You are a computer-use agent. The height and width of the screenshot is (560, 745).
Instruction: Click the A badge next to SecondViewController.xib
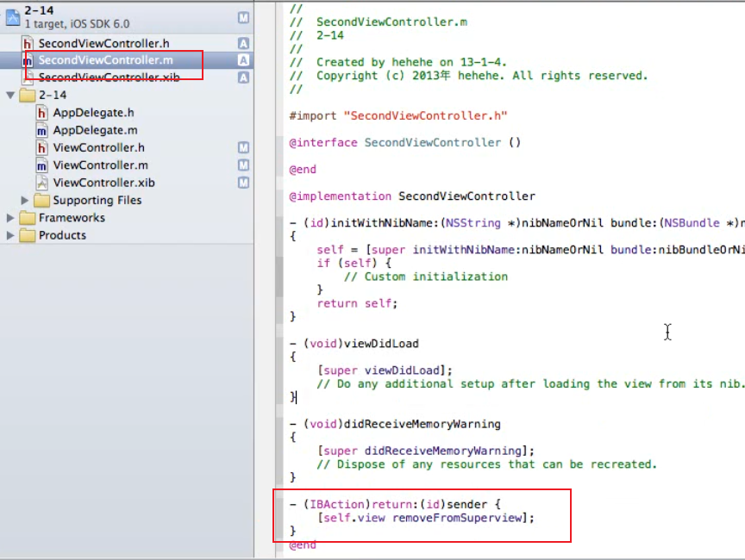pyautogui.click(x=243, y=78)
